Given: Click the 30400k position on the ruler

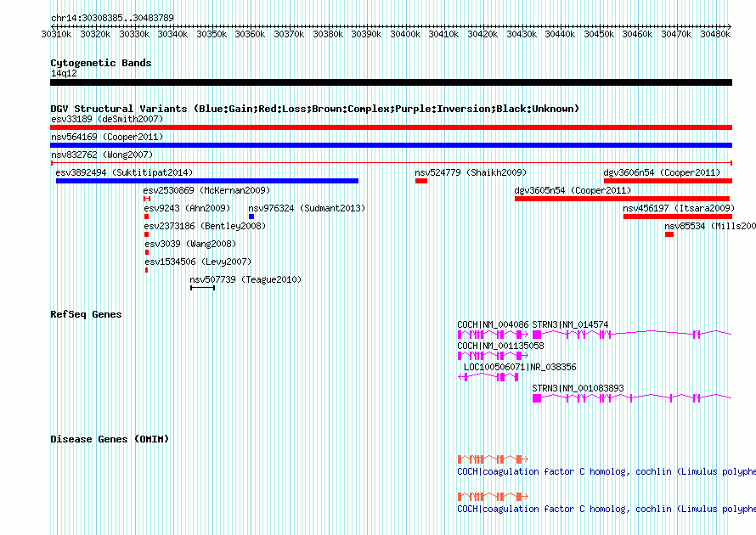Looking at the screenshot, I should click(x=405, y=34).
